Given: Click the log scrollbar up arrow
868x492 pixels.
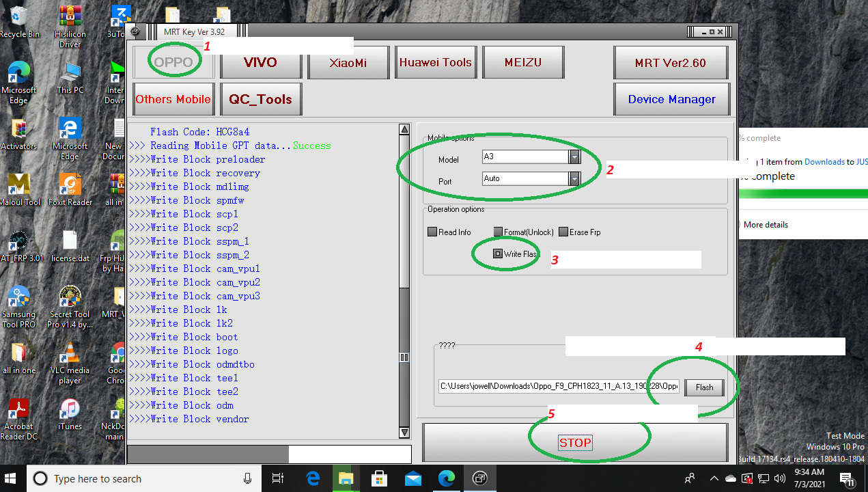Looking at the screenshot, I should pyautogui.click(x=404, y=130).
